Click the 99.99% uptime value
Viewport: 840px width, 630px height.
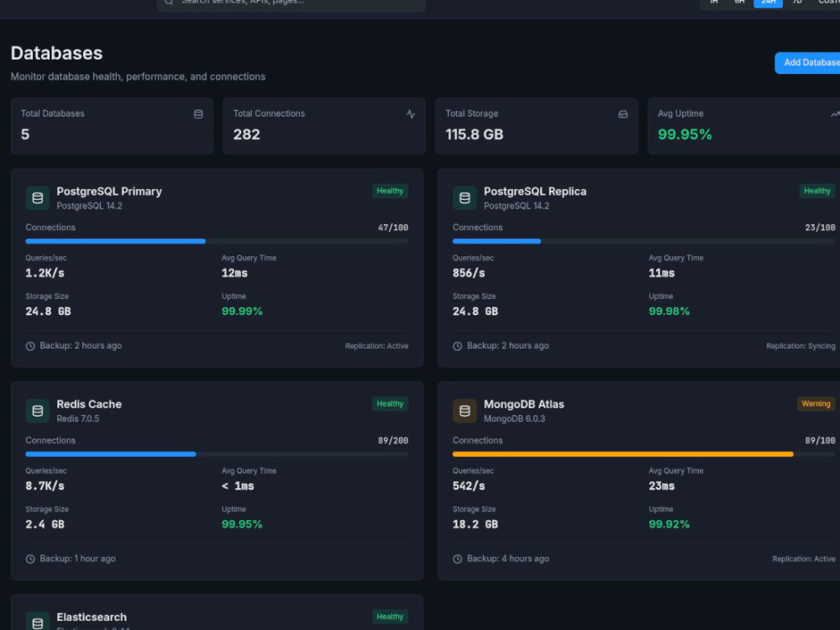pyautogui.click(x=242, y=312)
